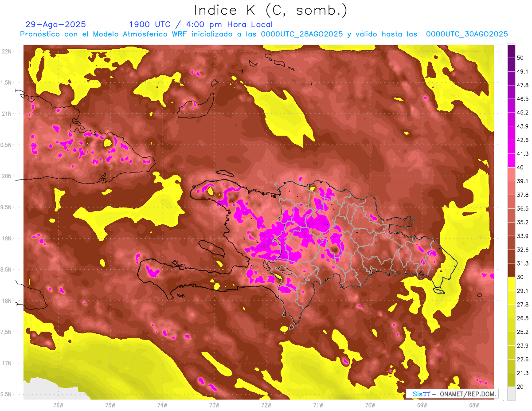Click the '21.3' colorbar label

(522, 373)
